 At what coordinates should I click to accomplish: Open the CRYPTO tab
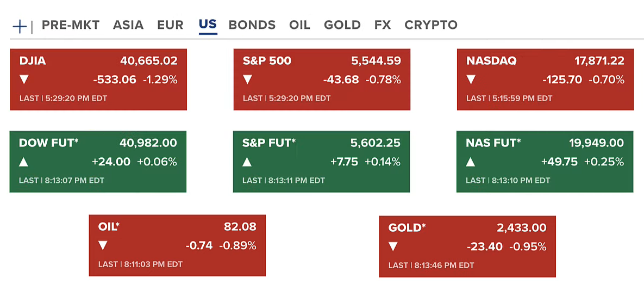pyautogui.click(x=431, y=25)
